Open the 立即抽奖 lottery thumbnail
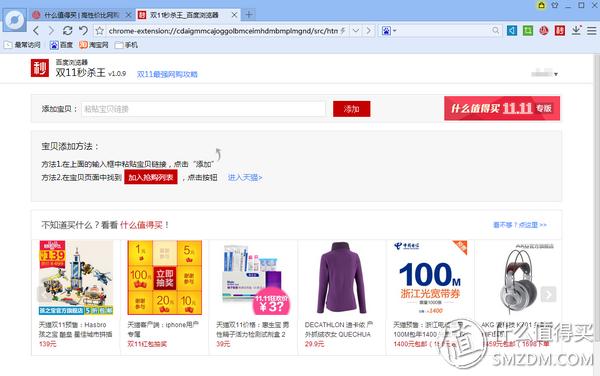600x376 pixels. click(165, 277)
